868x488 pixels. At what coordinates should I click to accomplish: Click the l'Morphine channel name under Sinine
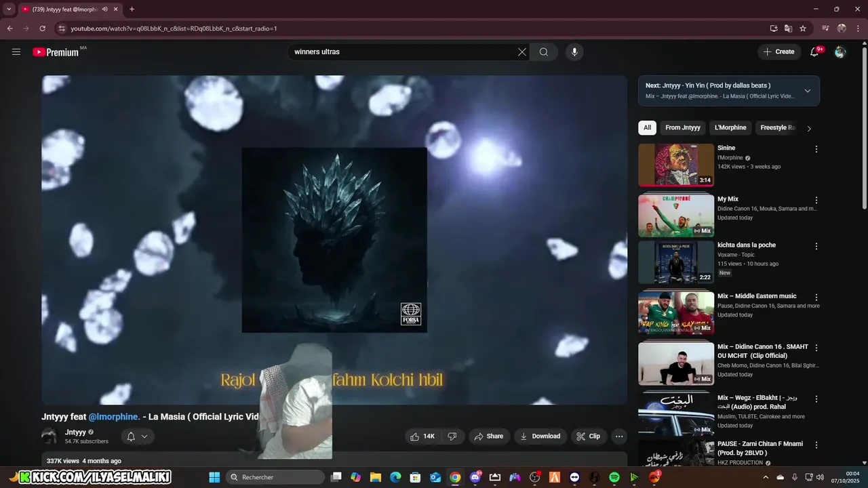pos(730,158)
